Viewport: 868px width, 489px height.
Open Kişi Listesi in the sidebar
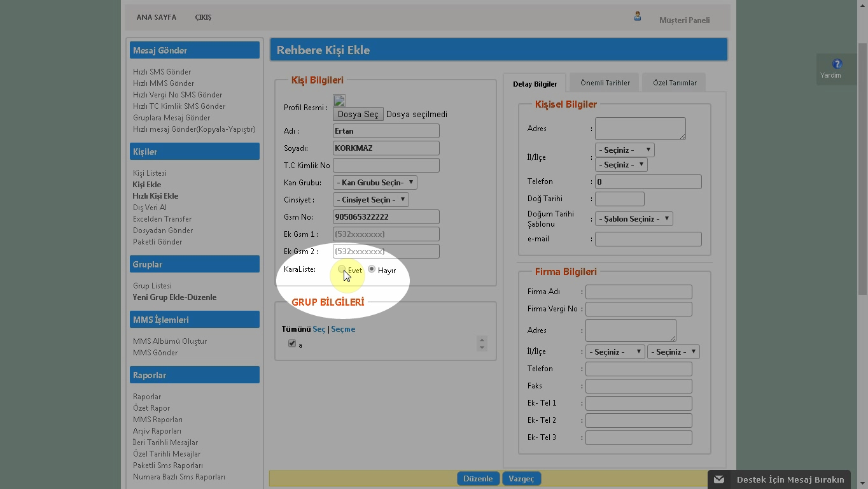point(150,173)
